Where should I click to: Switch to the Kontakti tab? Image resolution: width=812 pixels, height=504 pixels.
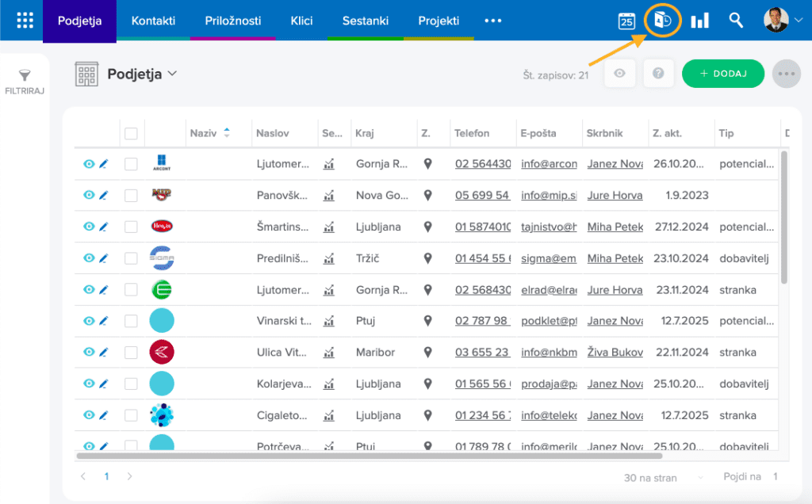coord(153,21)
